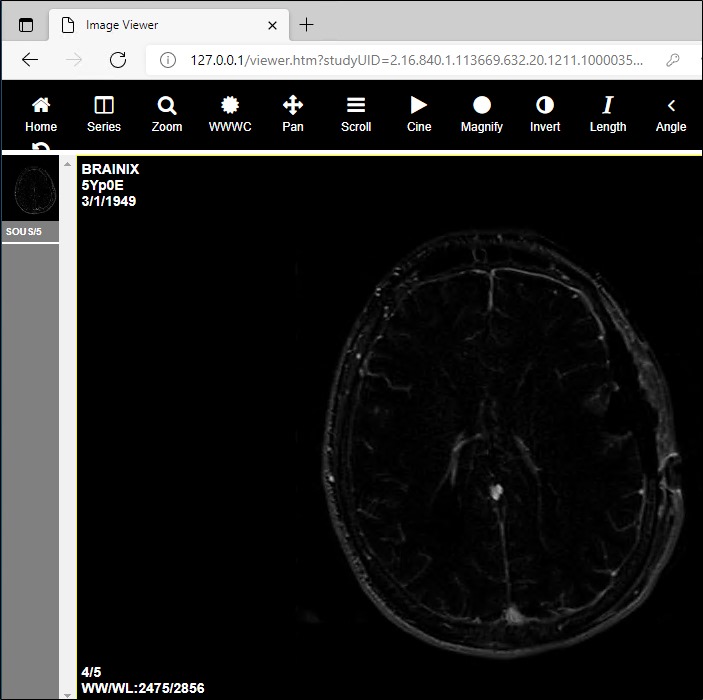Pick the Length measurement tool

pos(607,113)
